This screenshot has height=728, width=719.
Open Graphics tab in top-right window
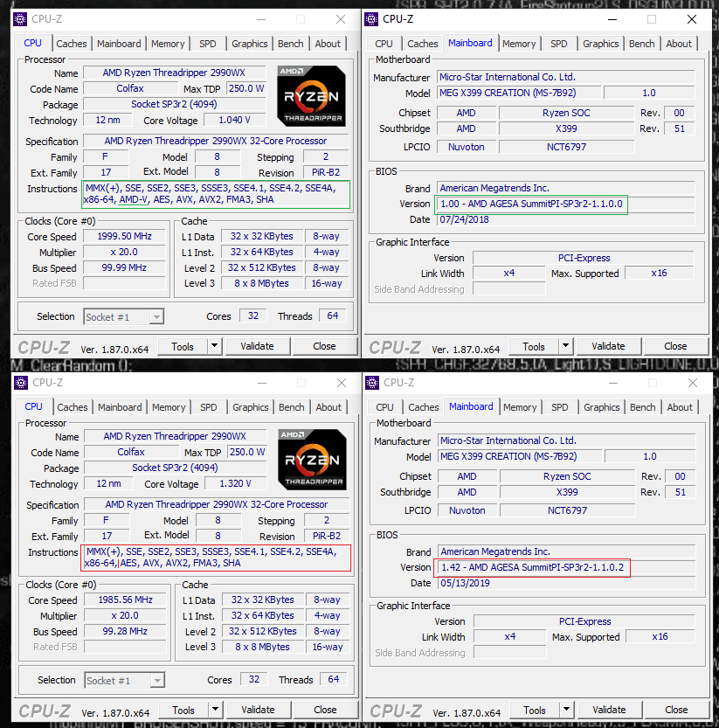601,44
